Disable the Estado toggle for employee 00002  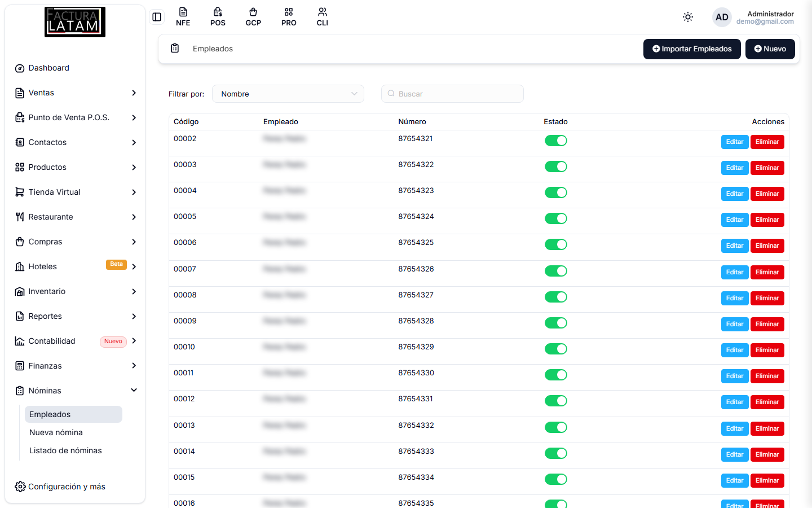point(555,141)
